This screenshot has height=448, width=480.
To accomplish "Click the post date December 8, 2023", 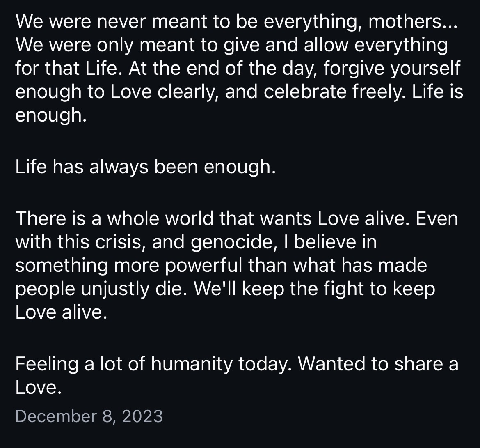I will pos(89,416).
